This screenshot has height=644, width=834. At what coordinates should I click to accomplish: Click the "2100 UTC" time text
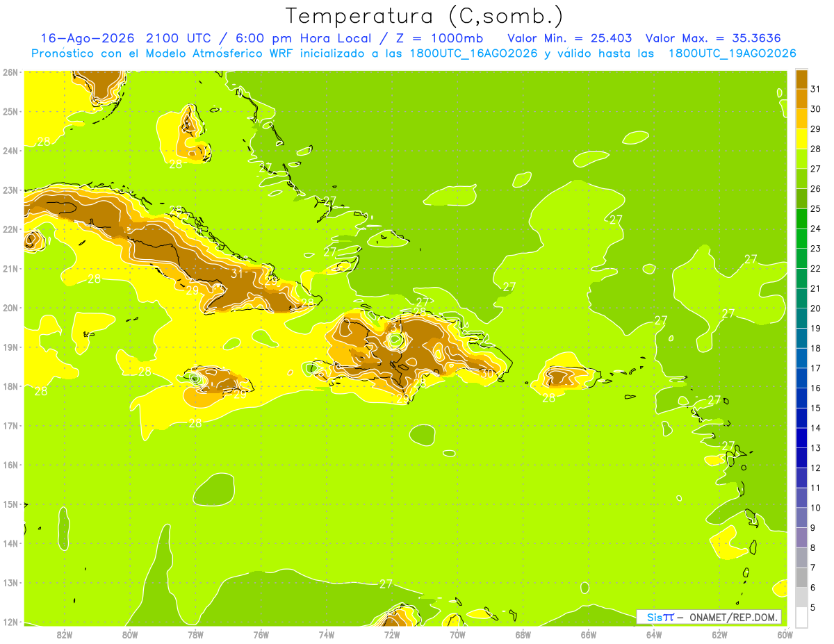[x=179, y=38]
